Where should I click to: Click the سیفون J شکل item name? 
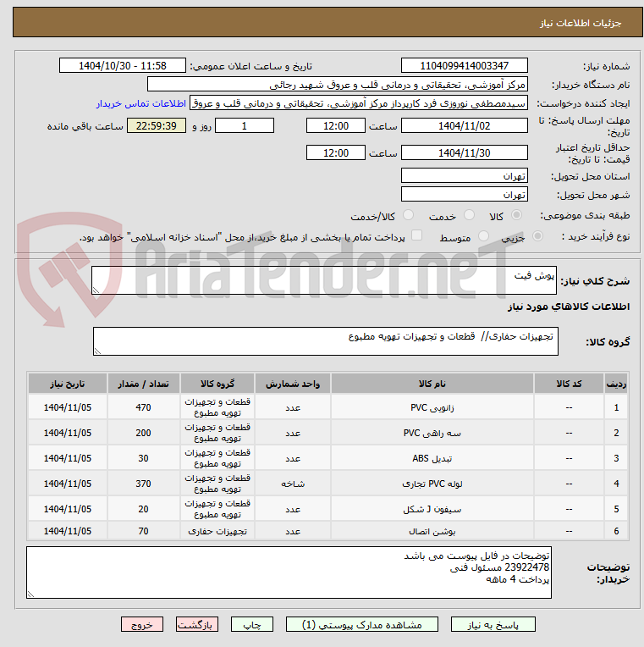coord(432,509)
